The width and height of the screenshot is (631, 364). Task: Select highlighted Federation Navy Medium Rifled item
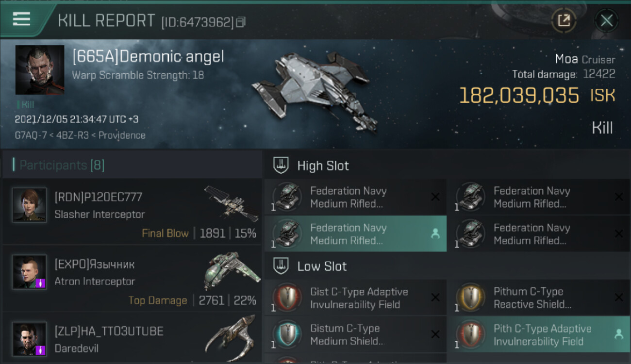[356, 234]
